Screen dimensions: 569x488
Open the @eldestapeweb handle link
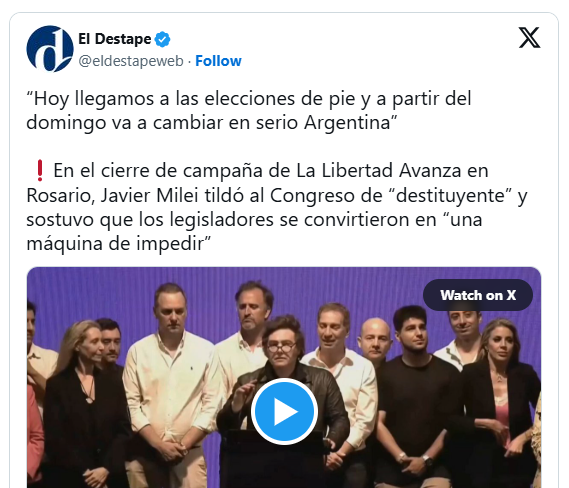tap(131, 61)
